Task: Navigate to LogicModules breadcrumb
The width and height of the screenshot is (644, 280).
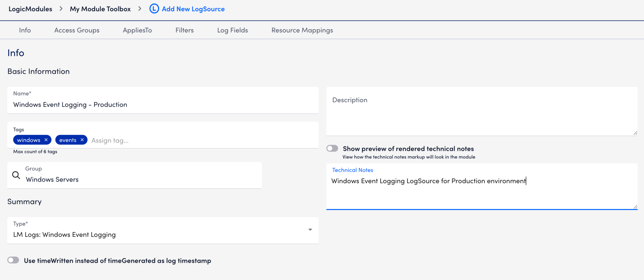Action: (30, 9)
